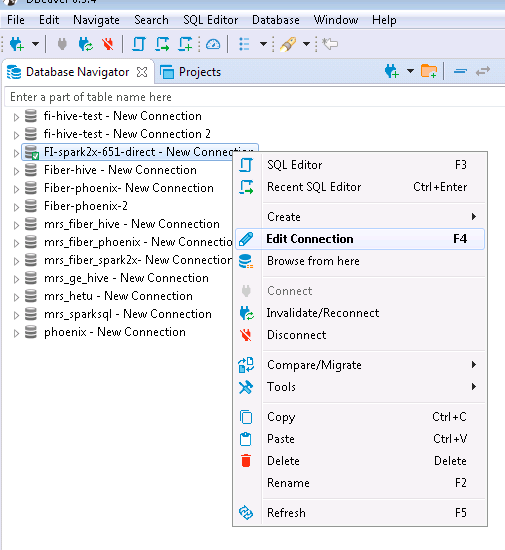Image resolution: width=505 pixels, height=550 pixels.
Task: Choose Delete in context menu
Action: (360, 461)
